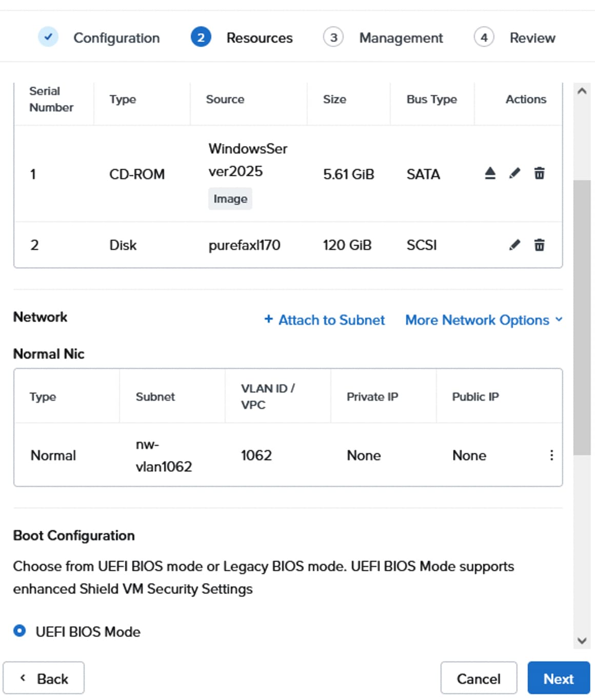Image resolution: width=595 pixels, height=700 pixels.
Task: Jump to the Review step
Action: pyautogui.click(x=532, y=38)
